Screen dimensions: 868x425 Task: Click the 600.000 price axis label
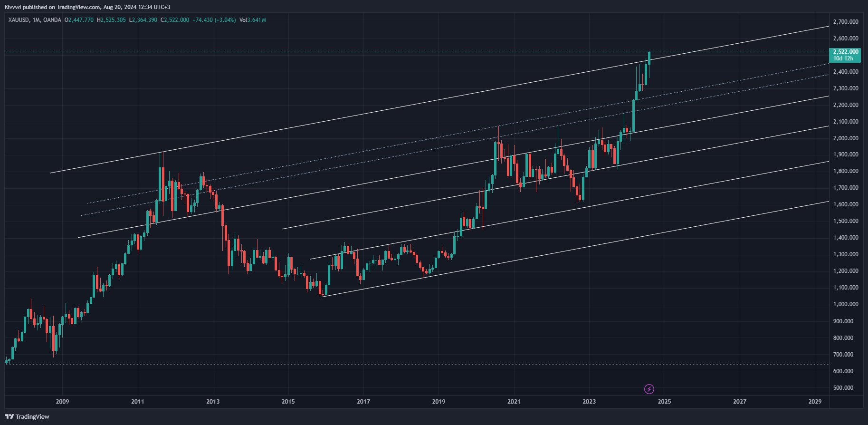coord(843,371)
